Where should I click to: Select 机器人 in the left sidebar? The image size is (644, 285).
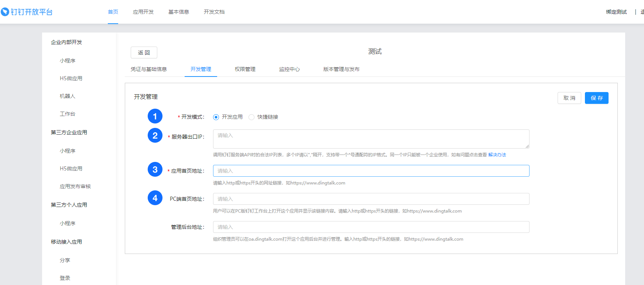click(x=68, y=96)
